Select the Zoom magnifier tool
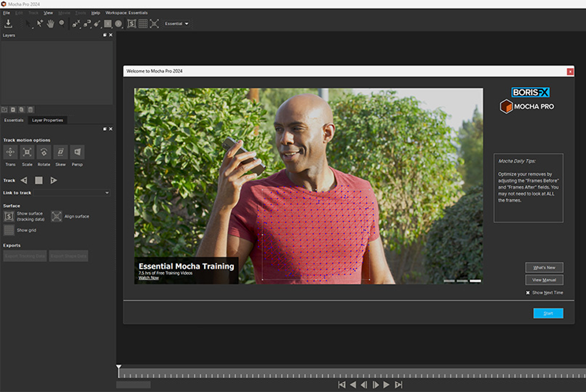 click(62, 24)
